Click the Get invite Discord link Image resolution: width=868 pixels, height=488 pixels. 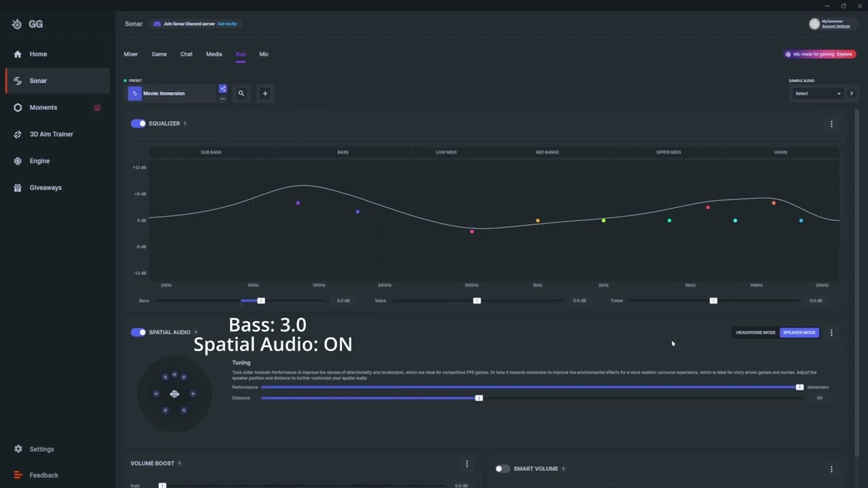tap(227, 24)
